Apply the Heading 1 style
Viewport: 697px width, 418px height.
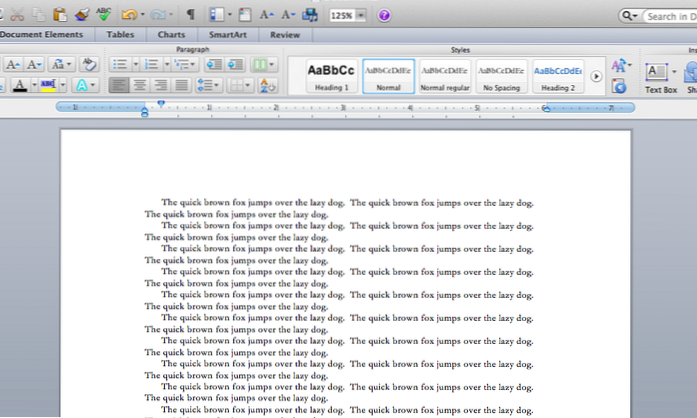point(330,75)
